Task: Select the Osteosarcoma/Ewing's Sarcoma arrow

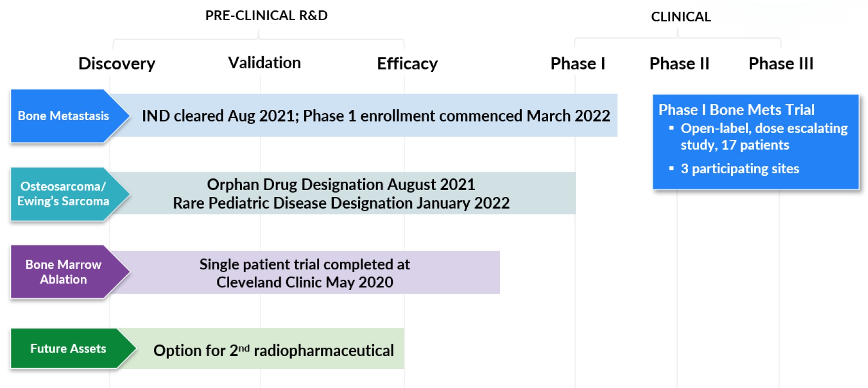Action: (x=64, y=194)
